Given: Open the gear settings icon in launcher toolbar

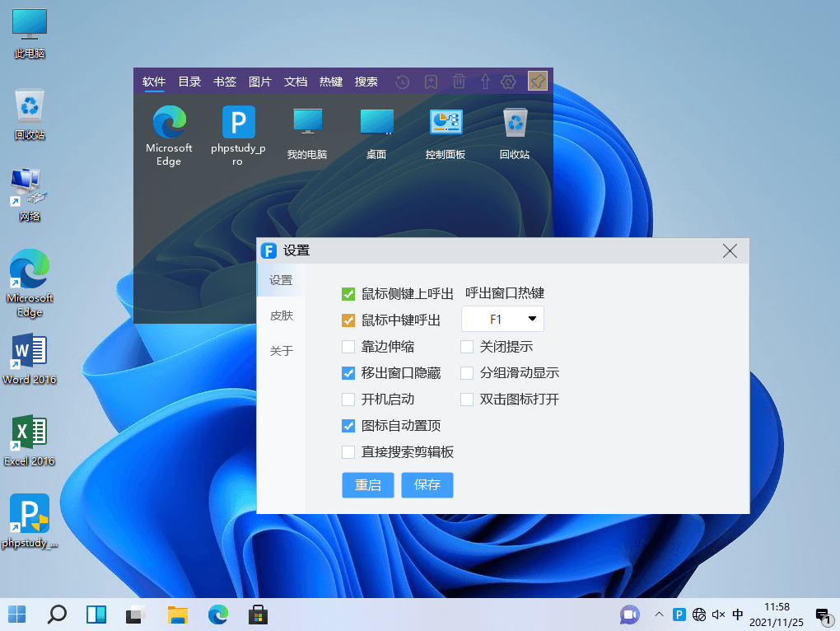Looking at the screenshot, I should (508, 82).
